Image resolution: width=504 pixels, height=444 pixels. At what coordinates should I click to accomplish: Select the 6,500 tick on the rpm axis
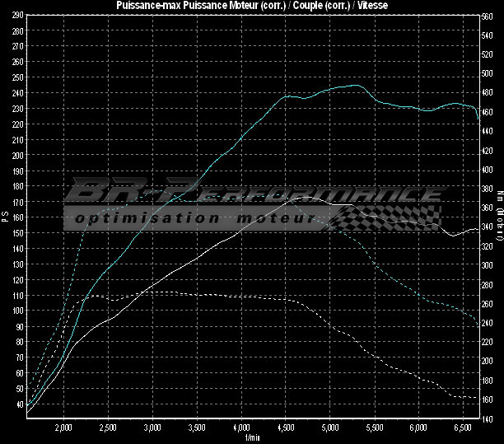point(464,429)
